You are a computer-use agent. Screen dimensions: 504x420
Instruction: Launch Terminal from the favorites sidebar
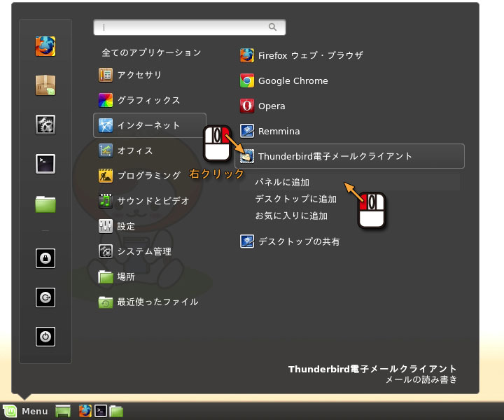click(45, 164)
